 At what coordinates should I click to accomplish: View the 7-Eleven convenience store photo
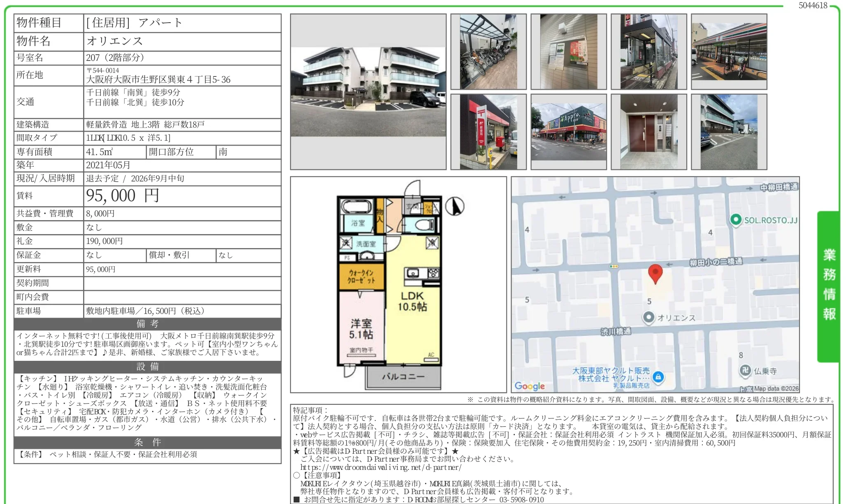coord(729,52)
